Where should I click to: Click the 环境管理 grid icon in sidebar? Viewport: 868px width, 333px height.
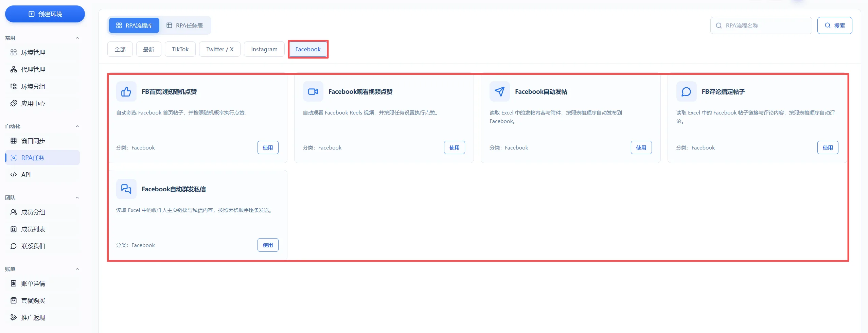pyautogui.click(x=14, y=52)
